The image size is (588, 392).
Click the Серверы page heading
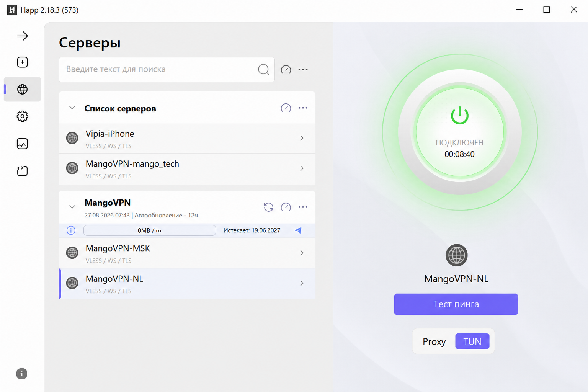coord(90,43)
